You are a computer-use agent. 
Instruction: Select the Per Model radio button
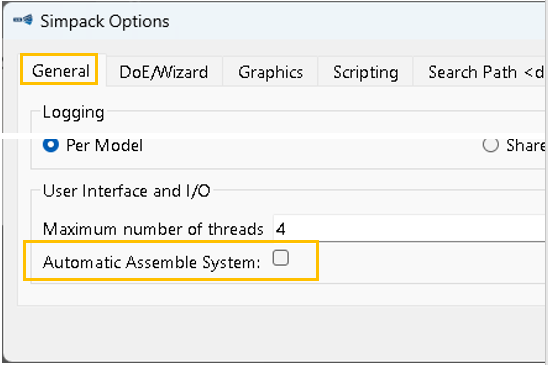(51, 145)
